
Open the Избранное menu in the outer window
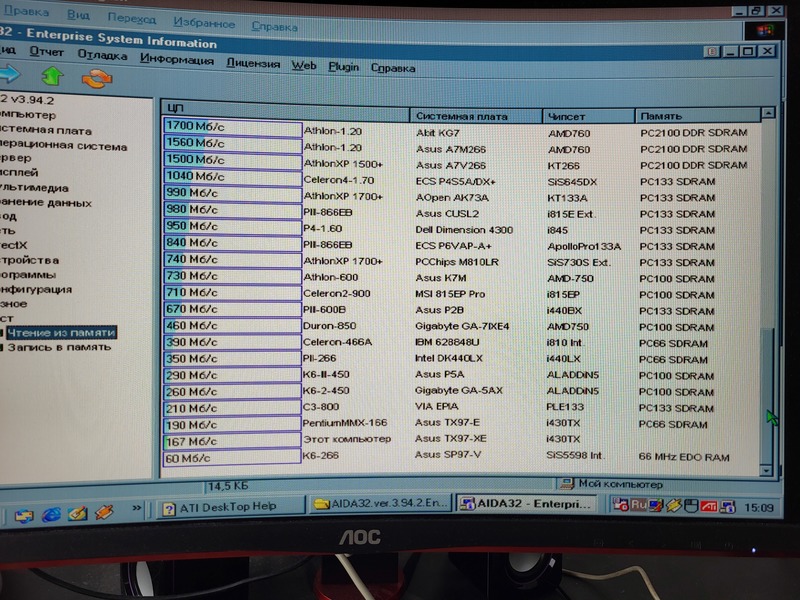[204, 23]
